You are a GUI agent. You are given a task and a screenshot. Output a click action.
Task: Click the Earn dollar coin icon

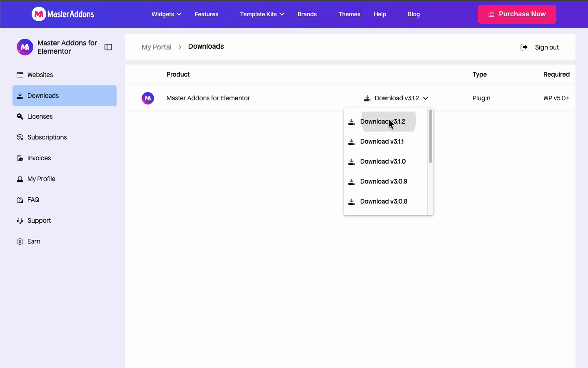coord(20,241)
